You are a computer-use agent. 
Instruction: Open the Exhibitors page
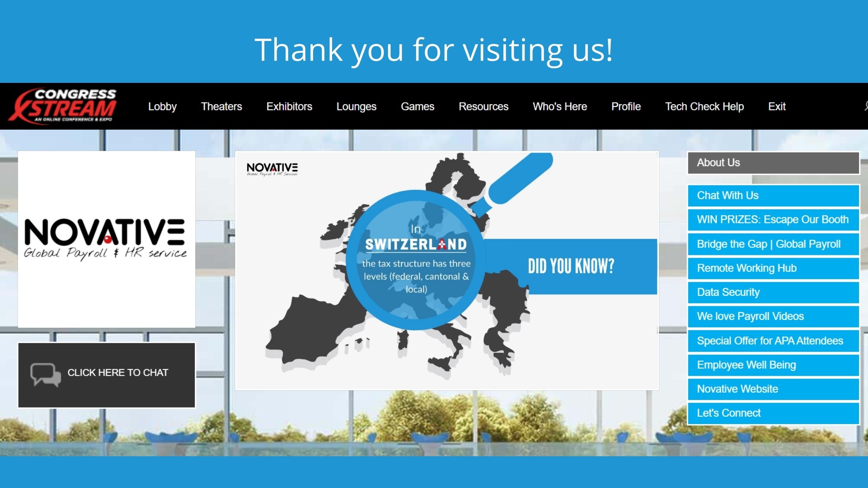[289, 107]
